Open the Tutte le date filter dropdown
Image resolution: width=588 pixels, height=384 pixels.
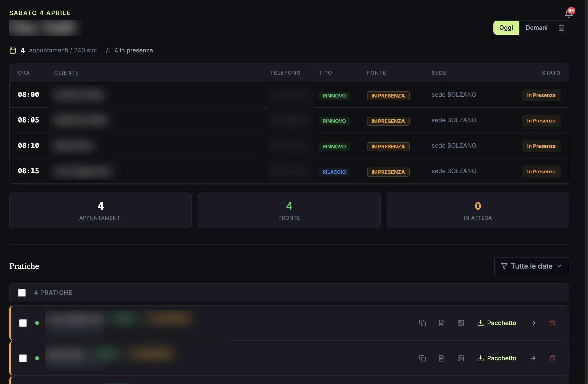click(x=531, y=266)
